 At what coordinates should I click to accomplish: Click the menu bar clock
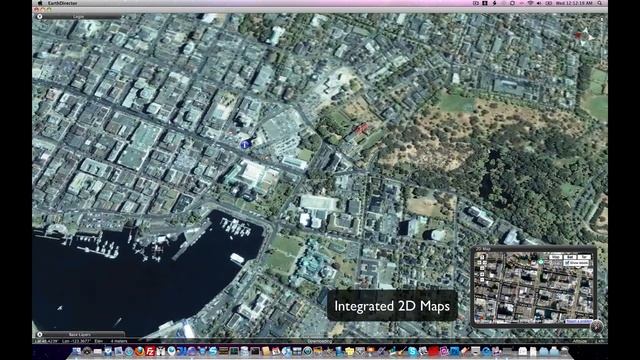[x=574, y=3]
